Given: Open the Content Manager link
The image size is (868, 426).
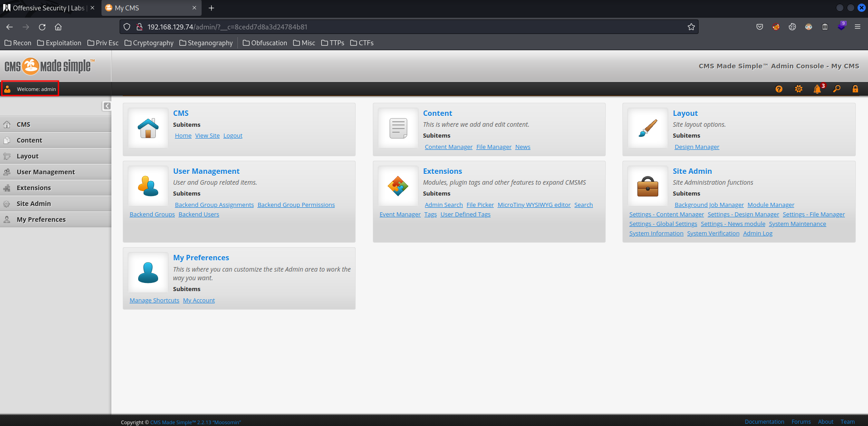Looking at the screenshot, I should [448, 147].
